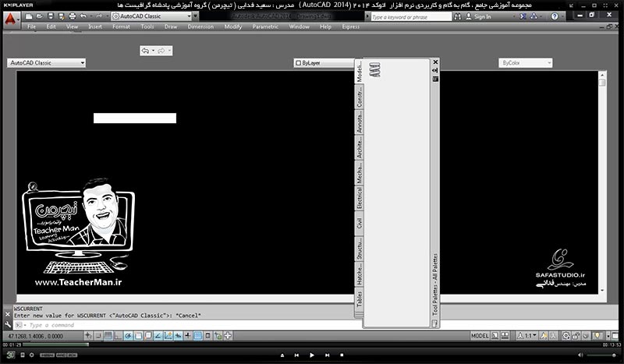Toggle Ortho Mode in status bar
Viewport: 624px width, 364px height.
[x=118, y=336]
